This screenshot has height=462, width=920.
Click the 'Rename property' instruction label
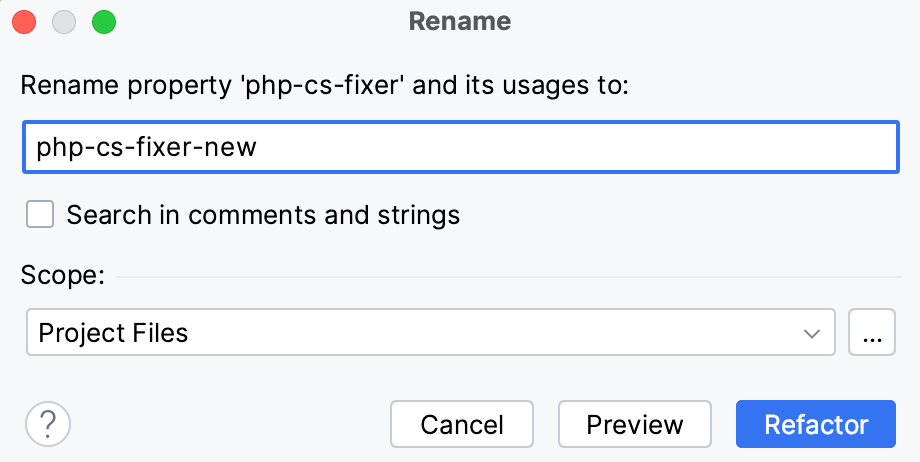324,85
